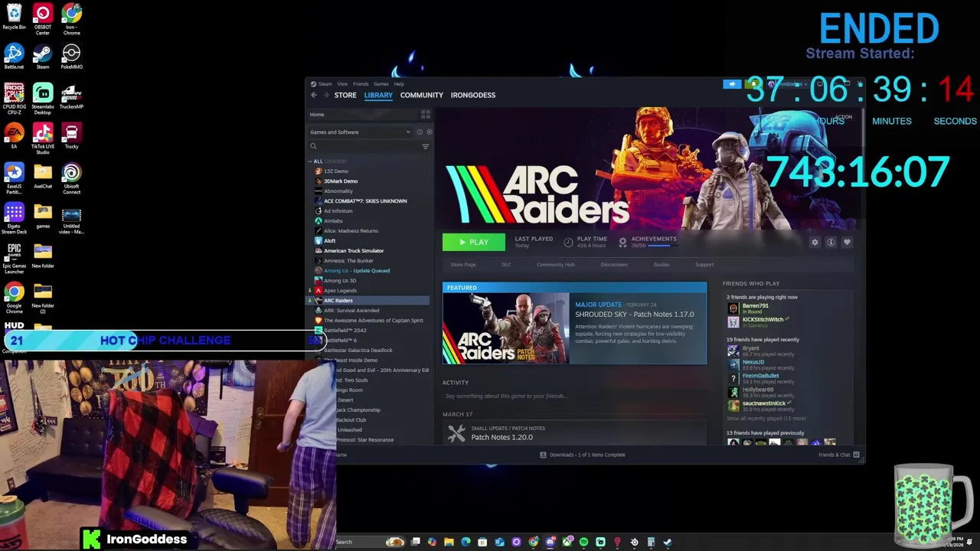980x551 pixels.
Task: Open Task View on the taskbar
Action: pos(415,542)
